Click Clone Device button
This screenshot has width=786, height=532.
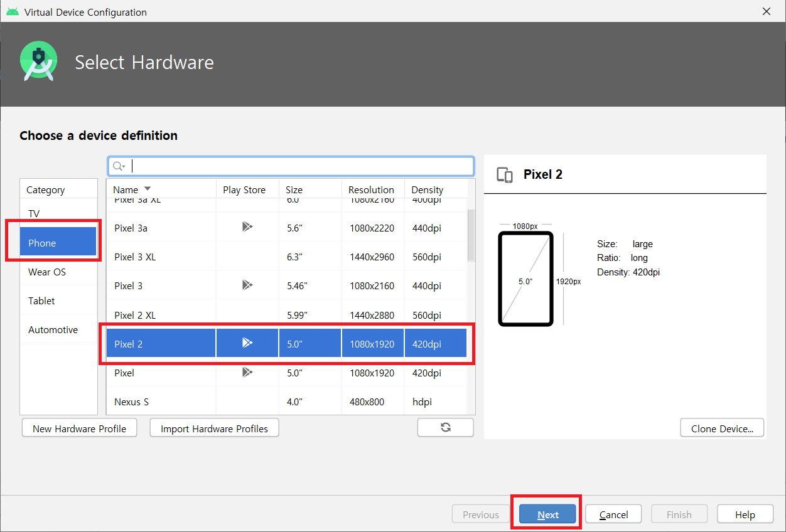722,428
